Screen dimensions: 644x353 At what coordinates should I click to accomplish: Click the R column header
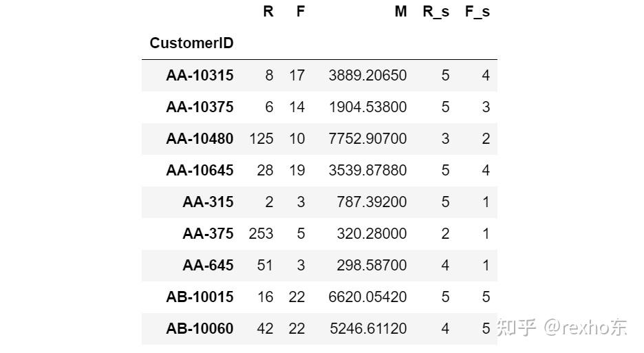click(268, 12)
